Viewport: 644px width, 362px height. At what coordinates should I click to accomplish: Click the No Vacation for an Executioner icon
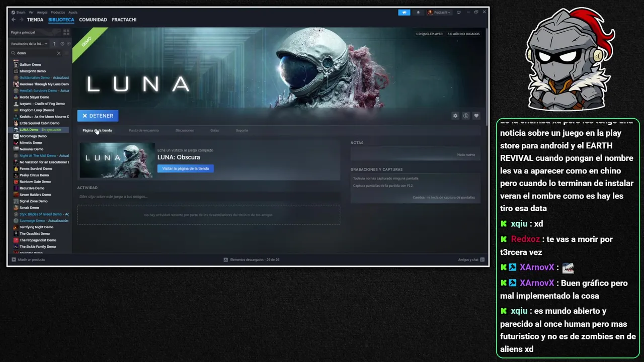point(16,162)
